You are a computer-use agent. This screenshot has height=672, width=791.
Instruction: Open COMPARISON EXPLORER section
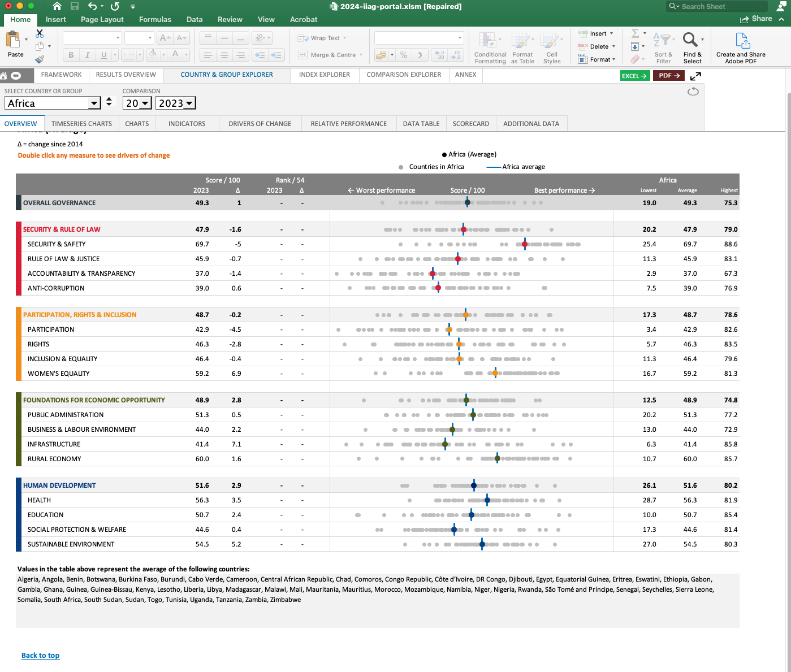[404, 75]
